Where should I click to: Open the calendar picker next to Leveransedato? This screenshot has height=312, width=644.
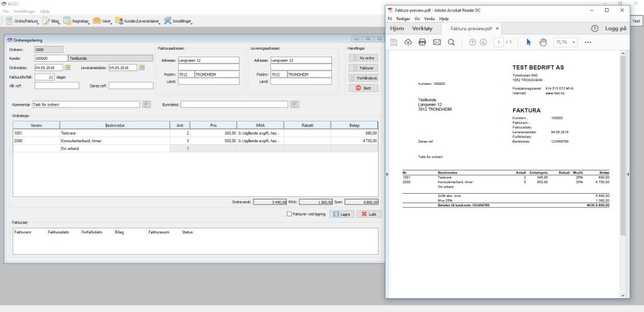click(x=142, y=67)
